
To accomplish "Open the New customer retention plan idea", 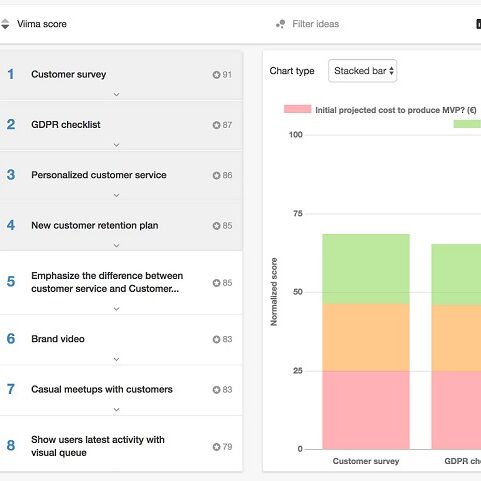I will pyautogui.click(x=95, y=225).
